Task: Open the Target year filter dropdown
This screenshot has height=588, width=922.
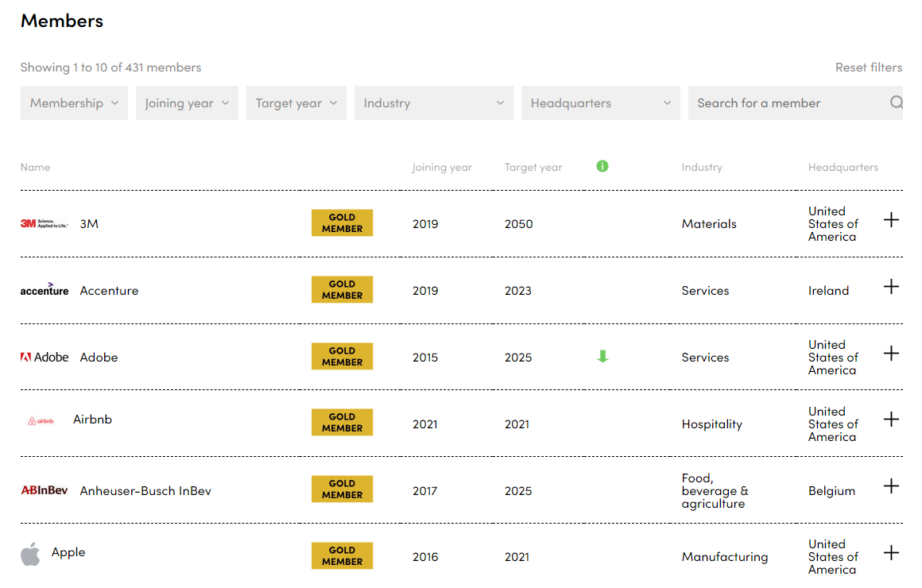Action: coord(296,103)
